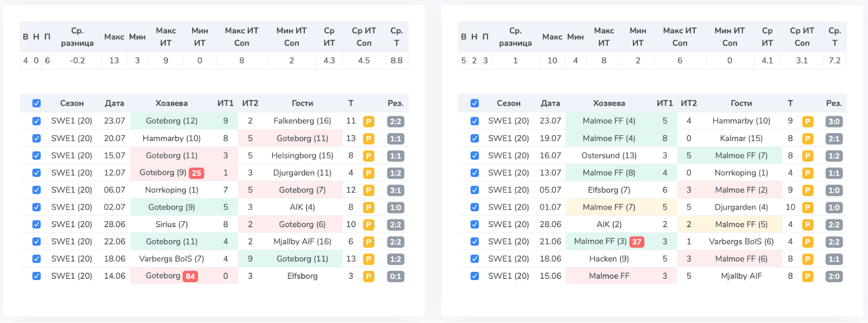Image resolution: width=868 pixels, height=323 pixels.
Task: Toggle select-all checkbox in Goteborg table header
Action: tap(36, 103)
